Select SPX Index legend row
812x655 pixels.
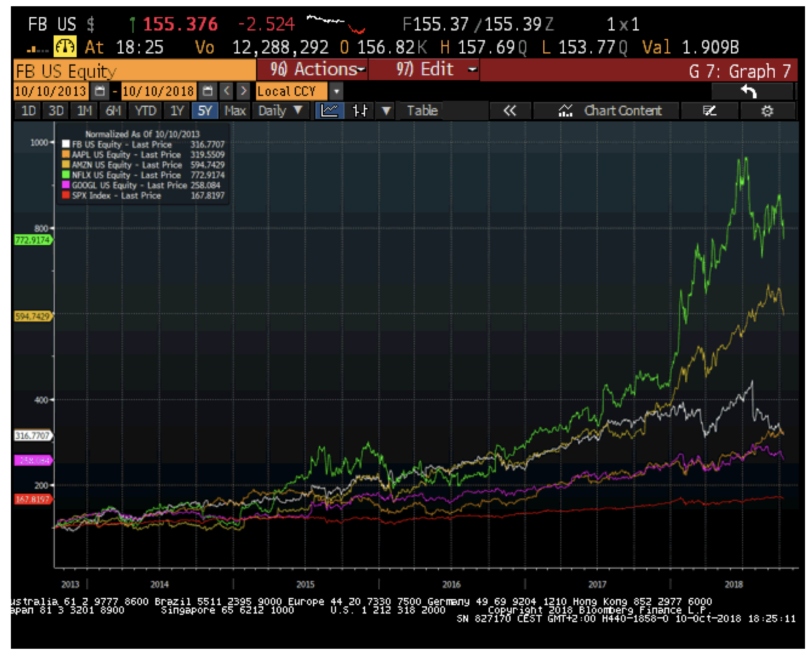click(143, 195)
